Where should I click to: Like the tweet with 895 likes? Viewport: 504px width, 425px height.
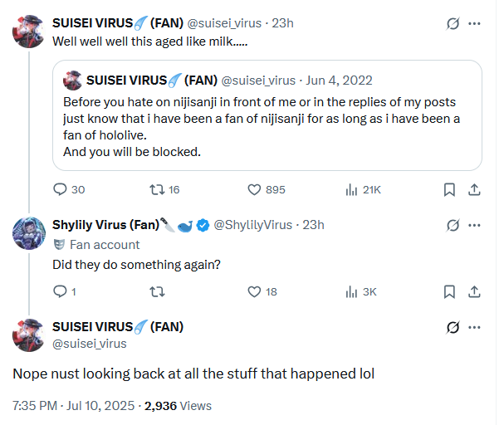click(255, 189)
